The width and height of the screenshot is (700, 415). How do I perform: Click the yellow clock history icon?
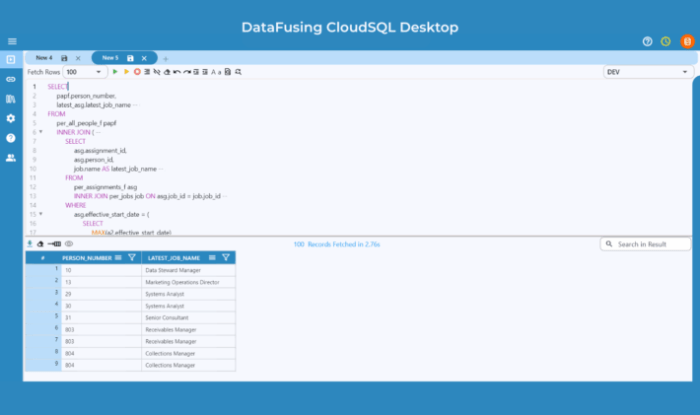666,42
